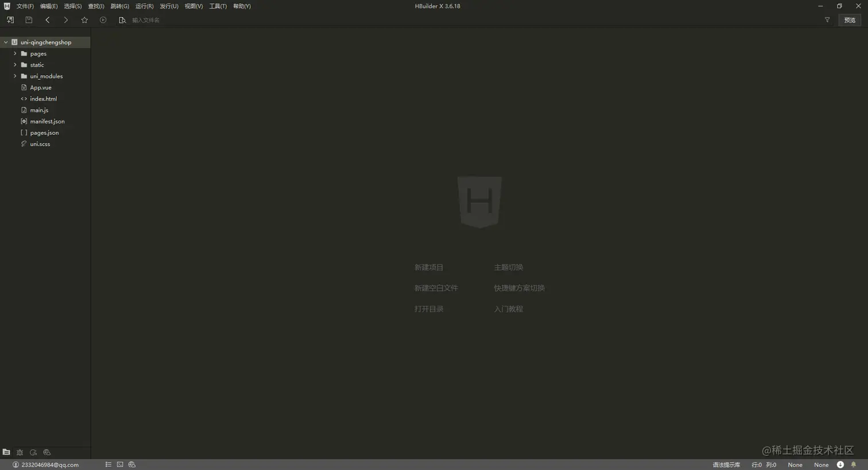
Task: Open the notification bell icon
Action: (854, 465)
